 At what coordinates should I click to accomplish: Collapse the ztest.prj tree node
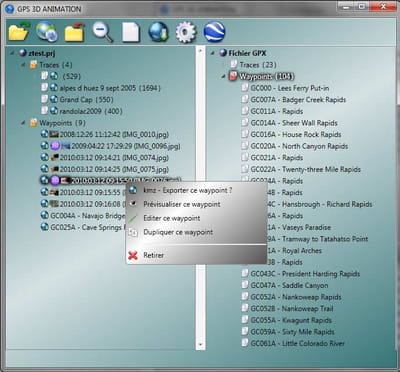(13, 53)
